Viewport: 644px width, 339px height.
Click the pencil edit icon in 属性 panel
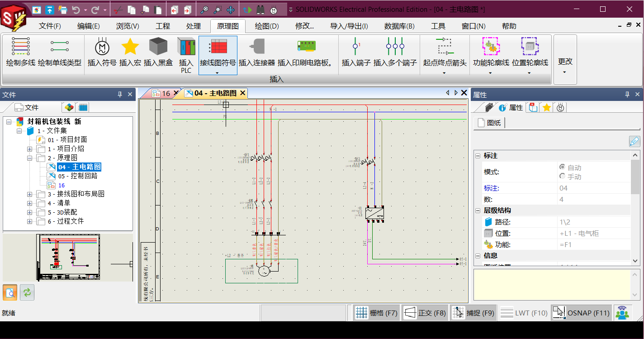coord(635,141)
